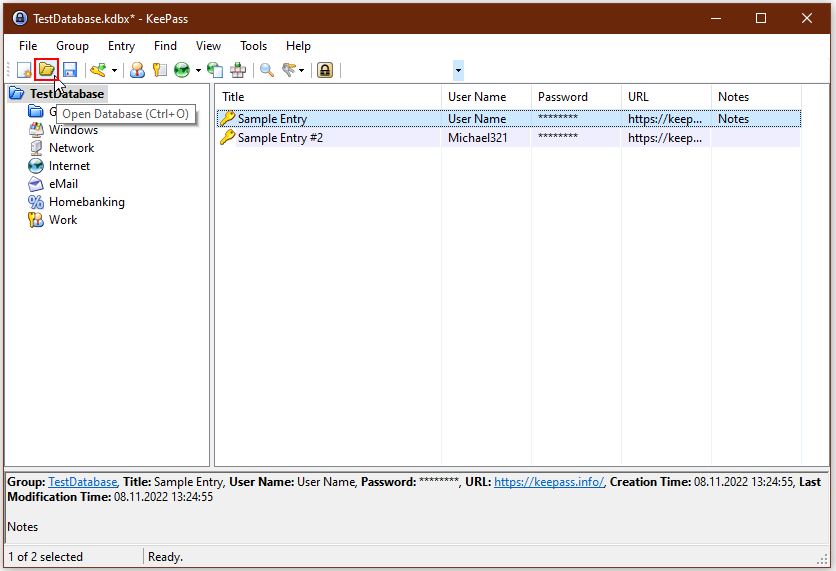Select the Windows group
This screenshot has height=571, width=836.
point(74,130)
